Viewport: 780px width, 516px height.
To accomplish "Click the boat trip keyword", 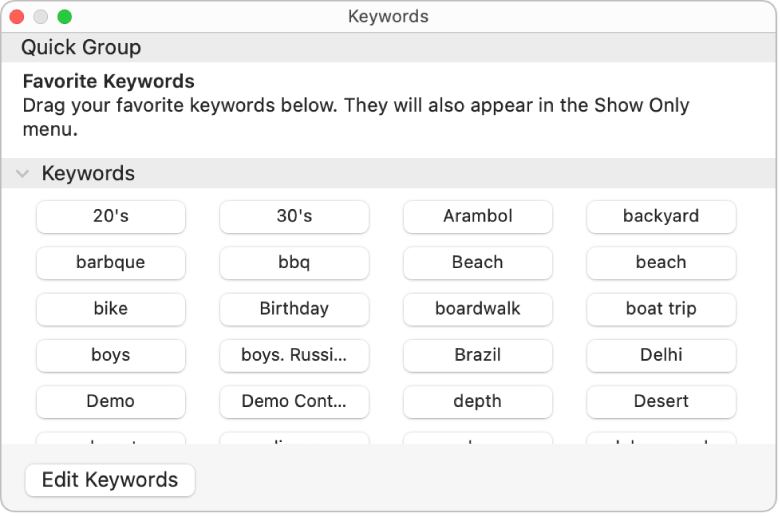I will (x=661, y=309).
